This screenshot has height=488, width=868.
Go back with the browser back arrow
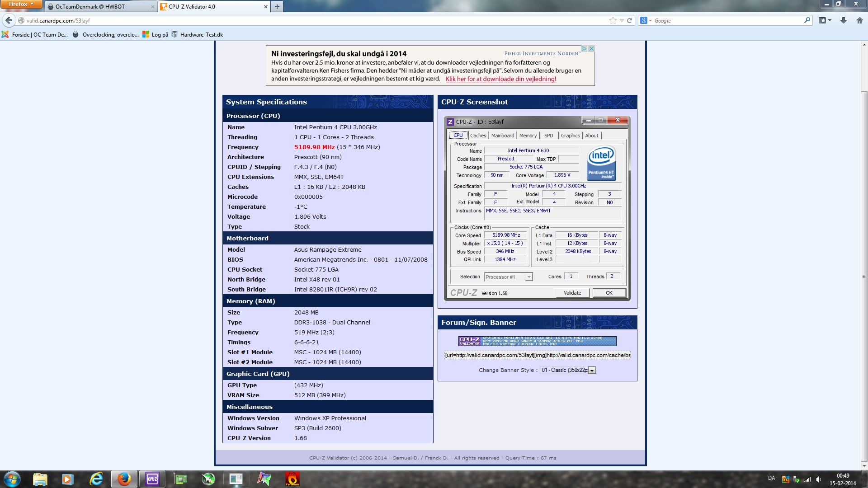[9, 20]
